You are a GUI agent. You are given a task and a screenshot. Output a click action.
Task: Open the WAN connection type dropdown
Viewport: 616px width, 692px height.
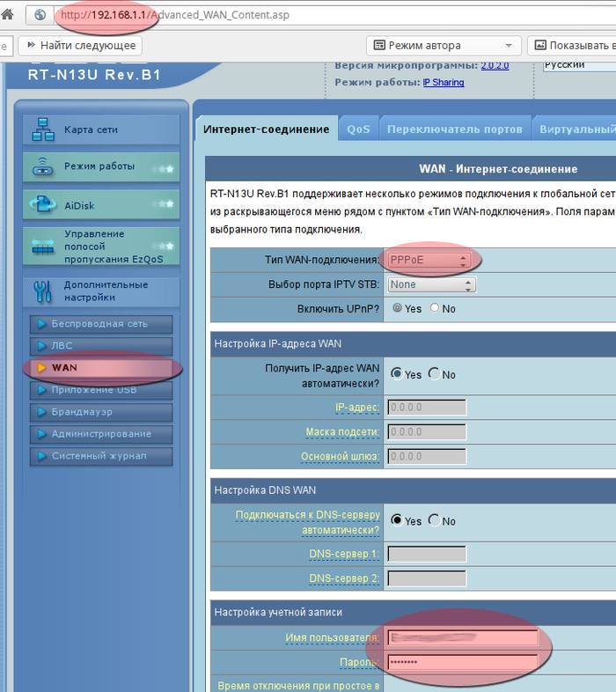click(429, 261)
